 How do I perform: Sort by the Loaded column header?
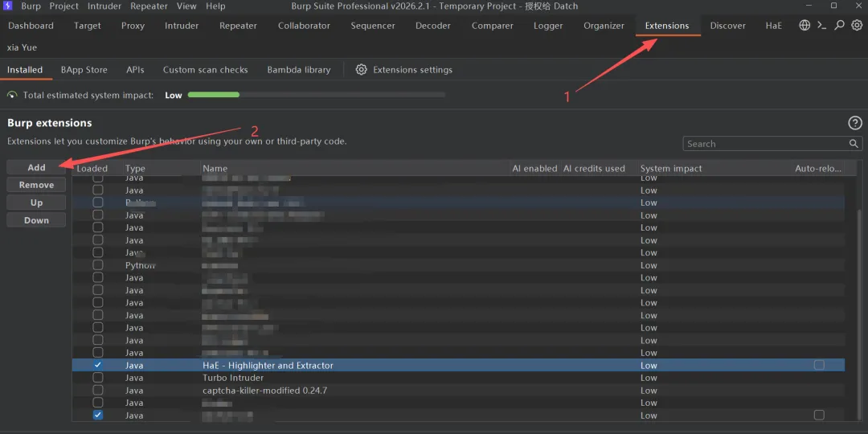(x=92, y=168)
